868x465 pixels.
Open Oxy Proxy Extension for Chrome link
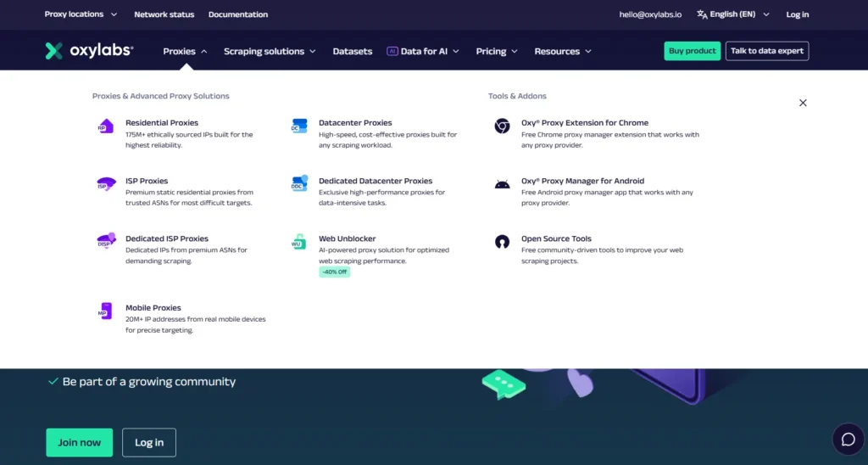(x=585, y=122)
